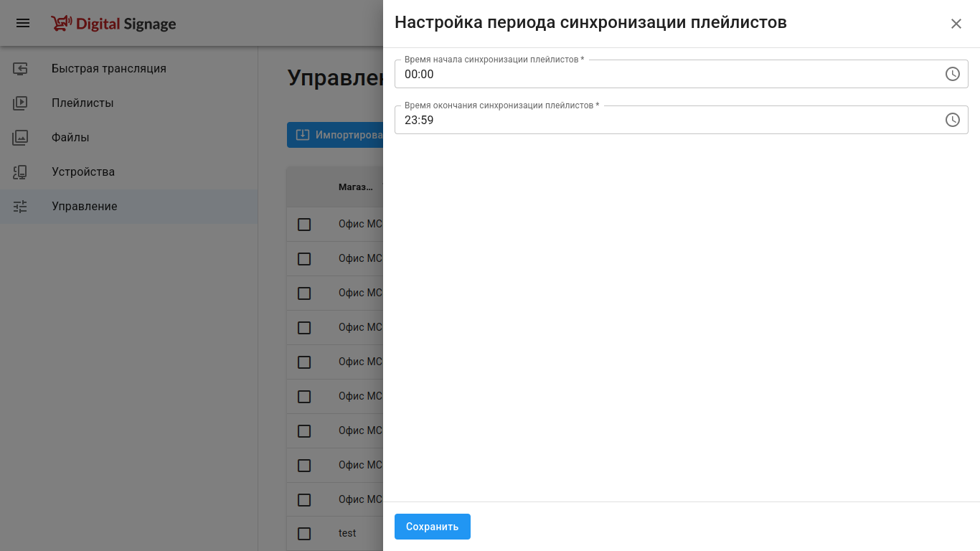This screenshot has height=551, width=980.
Task: Tick the checkbox in the first Офис row
Action: pos(304,225)
